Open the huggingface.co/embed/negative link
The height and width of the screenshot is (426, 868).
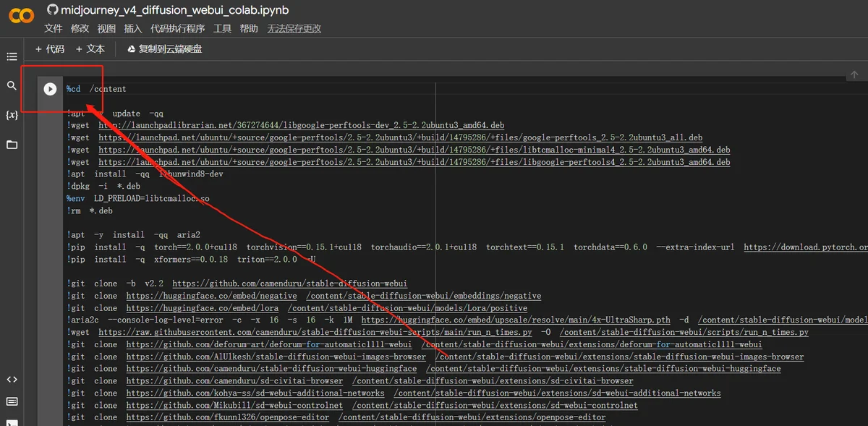211,296
